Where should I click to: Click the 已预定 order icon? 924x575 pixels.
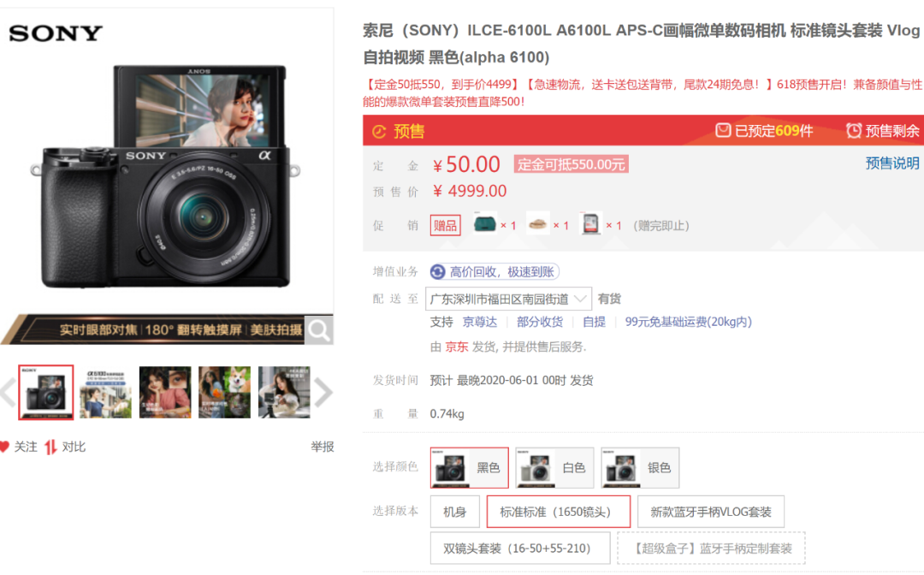click(x=723, y=130)
